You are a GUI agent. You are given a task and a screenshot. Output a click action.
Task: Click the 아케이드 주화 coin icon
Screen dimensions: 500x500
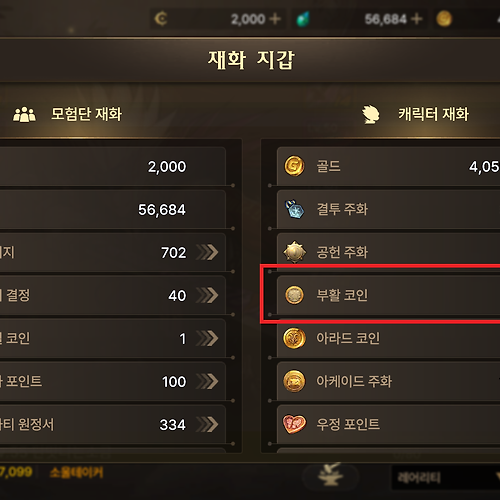pos(294,381)
